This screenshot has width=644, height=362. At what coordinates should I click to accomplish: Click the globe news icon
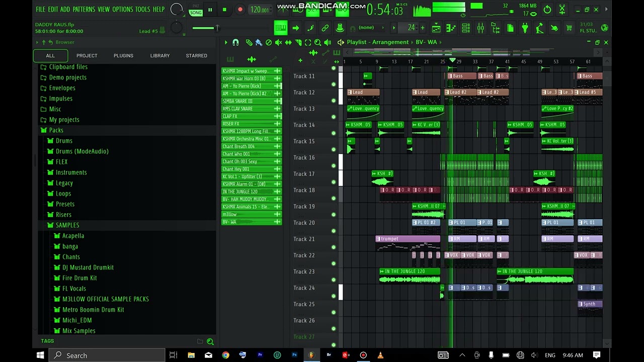(x=604, y=28)
